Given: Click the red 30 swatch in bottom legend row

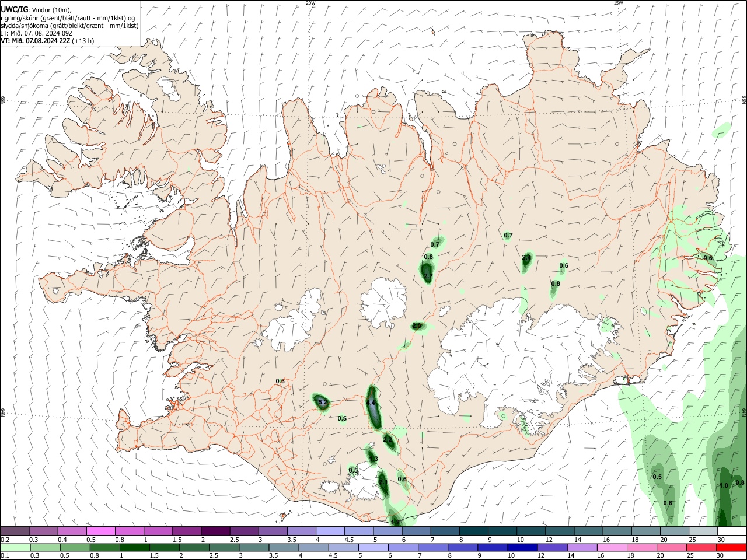Looking at the screenshot, I should tap(732, 548).
